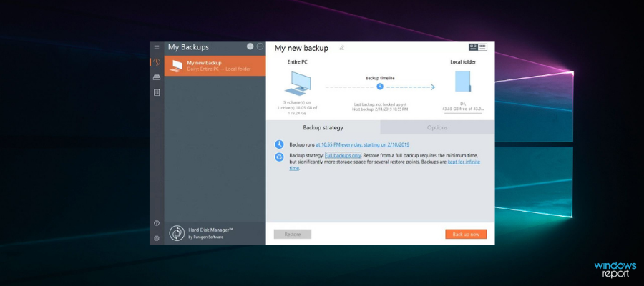The image size is (644, 286).
Task: Click the 5 volume(s) on 1 drive text
Action: 298,107
